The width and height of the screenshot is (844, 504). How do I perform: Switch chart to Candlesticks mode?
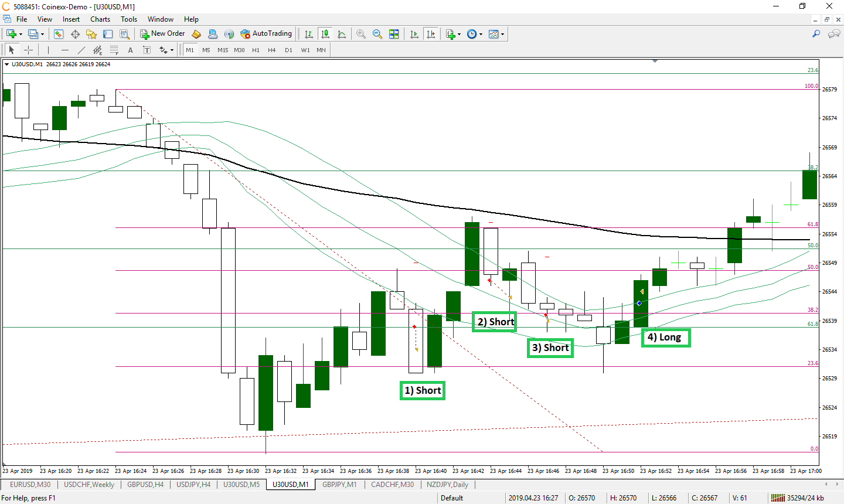(x=325, y=34)
